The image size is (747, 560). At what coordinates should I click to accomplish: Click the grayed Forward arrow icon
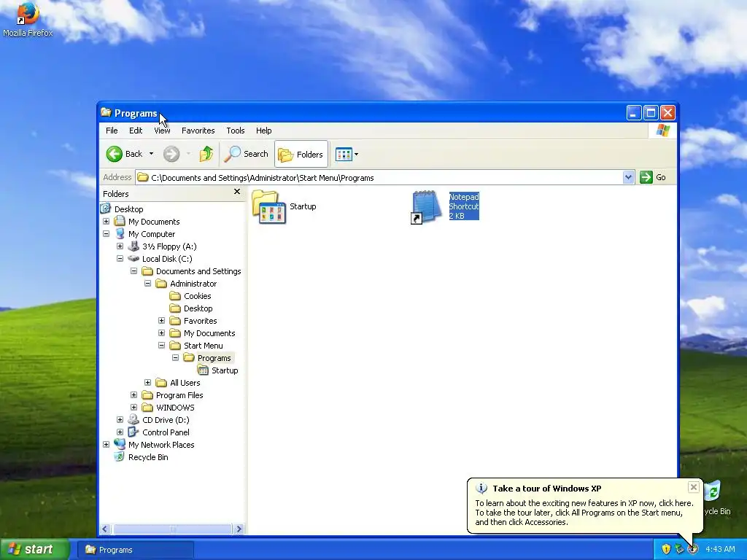171,154
